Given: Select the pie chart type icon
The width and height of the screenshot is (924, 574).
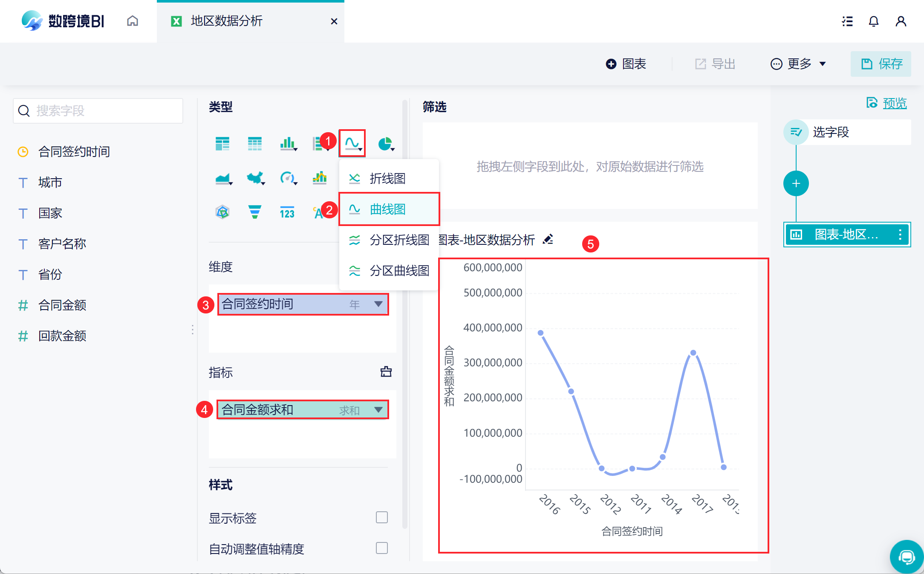Looking at the screenshot, I should click(385, 144).
